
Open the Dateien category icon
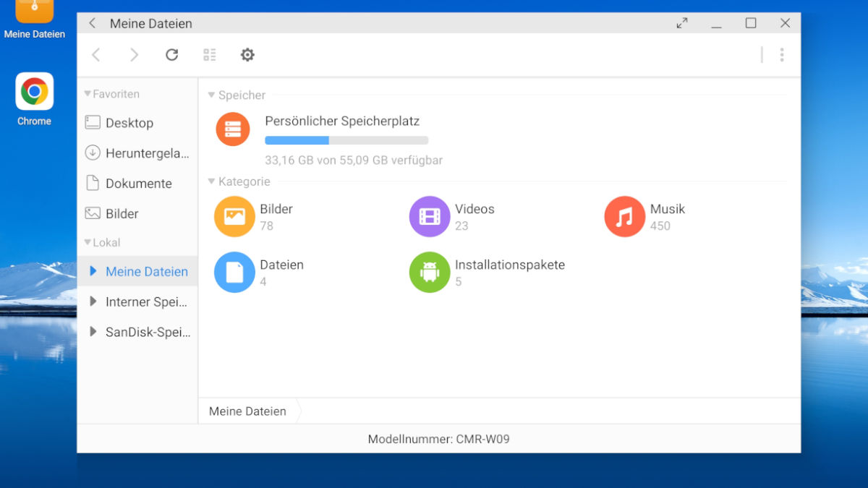pos(234,273)
